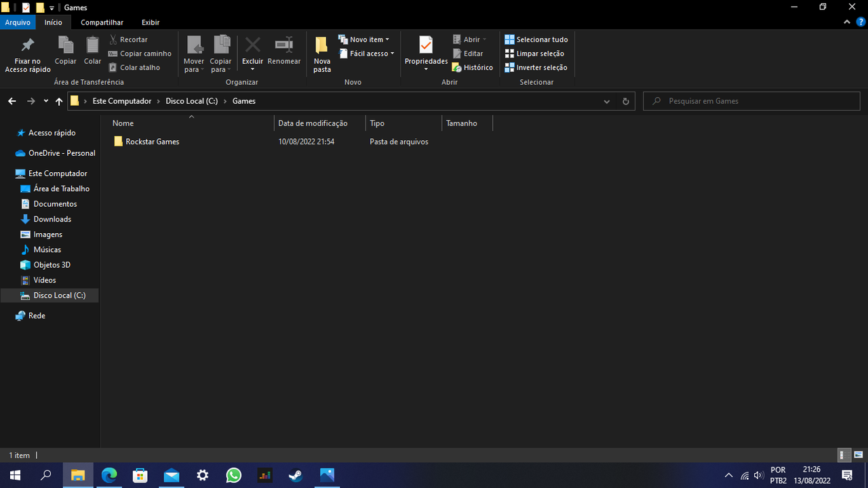Click the Games breadcrumb in address bar
Screen dimensions: 868x488
244,101
